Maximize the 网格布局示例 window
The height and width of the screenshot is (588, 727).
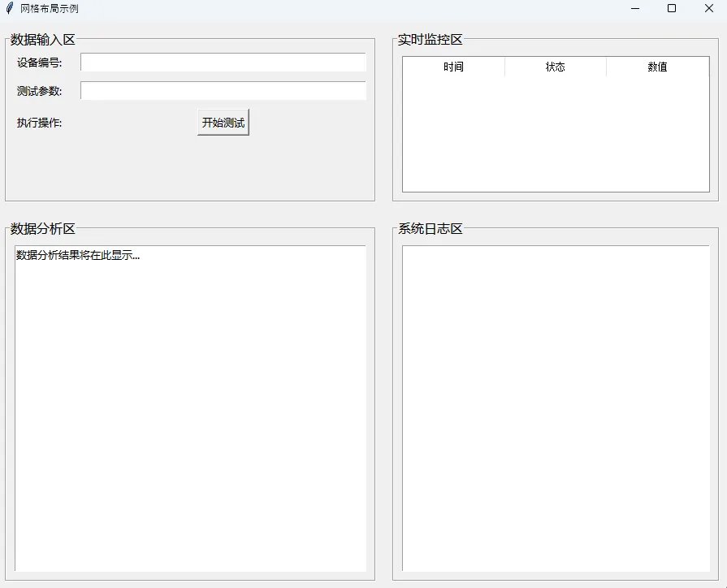point(672,8)
